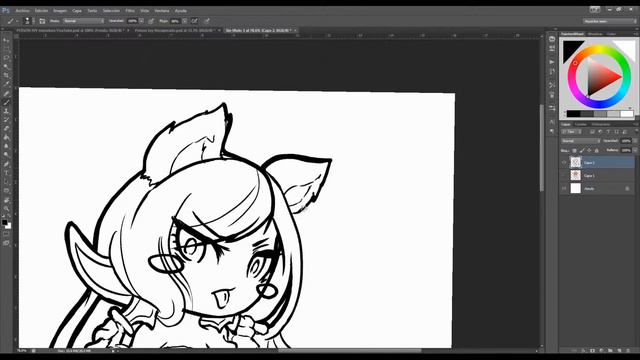Select the Blur tool
This screenshot has width=640, height=360.
[6, 146]
